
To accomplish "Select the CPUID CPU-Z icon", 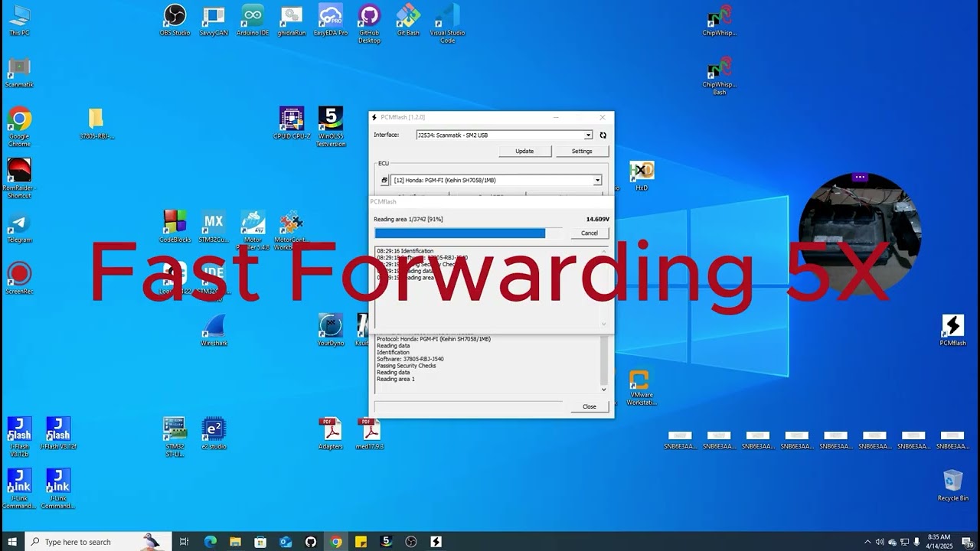I will click(292, 122).
